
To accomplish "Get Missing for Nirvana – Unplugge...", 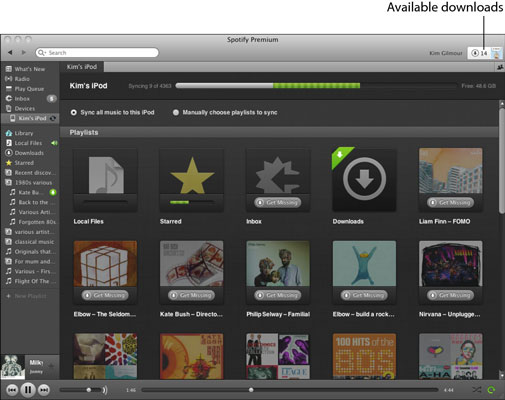I will pyautogui.click(x=450, y=295).
